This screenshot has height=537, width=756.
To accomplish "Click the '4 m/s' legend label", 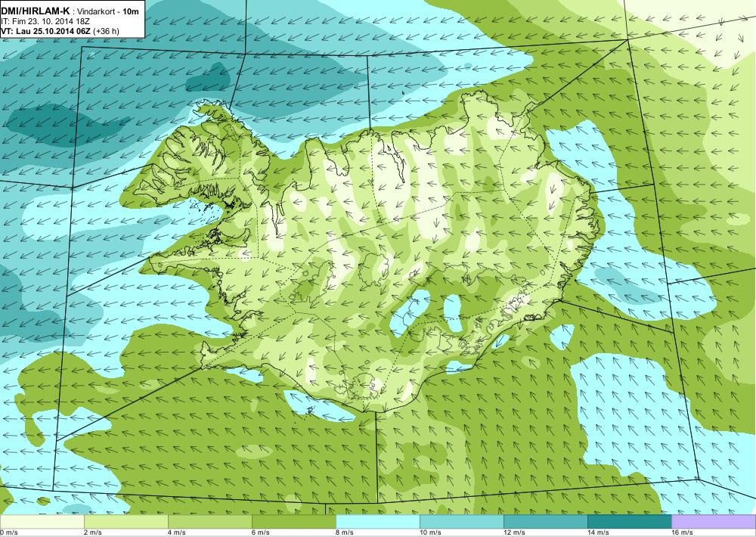I will (x=177, y=532).
